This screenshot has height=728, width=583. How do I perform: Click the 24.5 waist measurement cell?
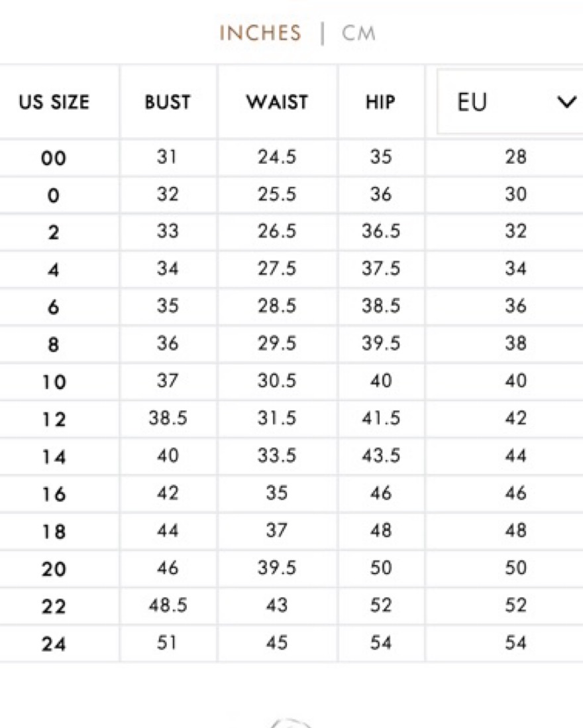pyautogui.click(x=277, y=157)
